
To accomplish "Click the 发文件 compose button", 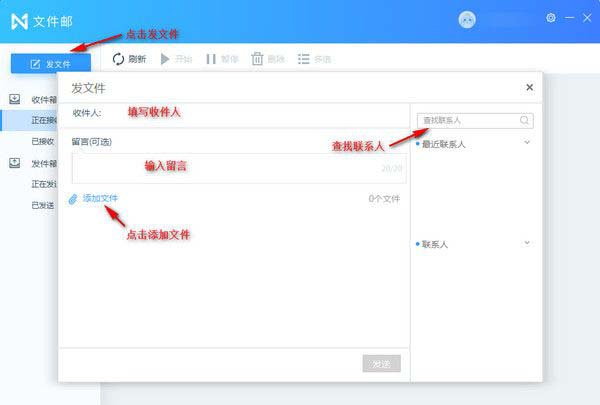I will coord(51,64).
